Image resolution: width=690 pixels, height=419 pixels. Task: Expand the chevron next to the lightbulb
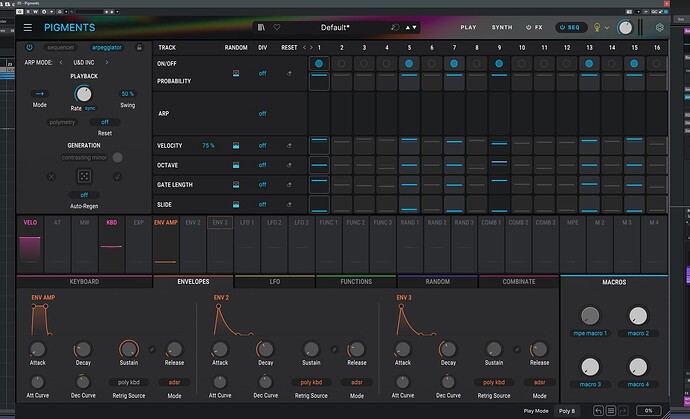[607, 28]
